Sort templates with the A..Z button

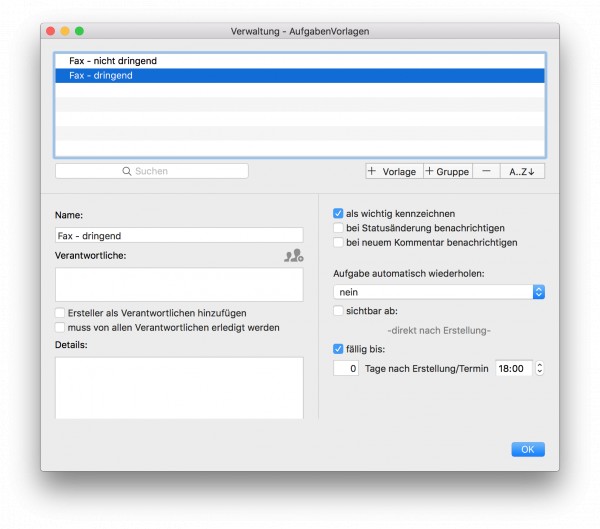pyautogui.click(x=522, y=171)
